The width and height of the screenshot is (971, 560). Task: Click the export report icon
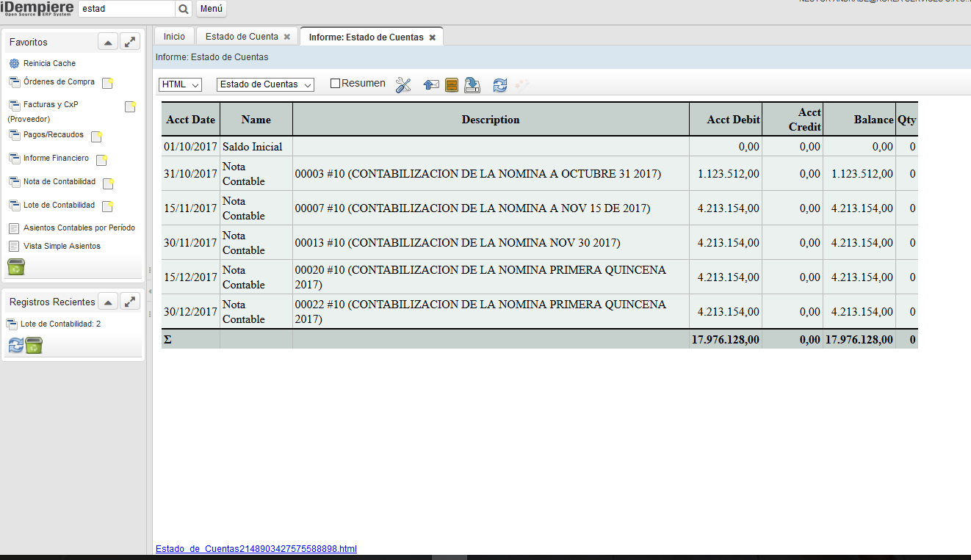coord(472,85)
